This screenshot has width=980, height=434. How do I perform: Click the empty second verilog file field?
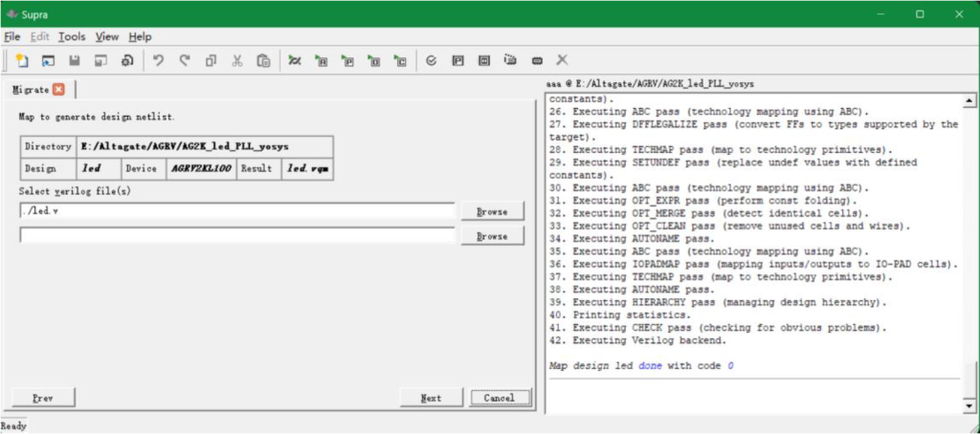tap(237, 235)
